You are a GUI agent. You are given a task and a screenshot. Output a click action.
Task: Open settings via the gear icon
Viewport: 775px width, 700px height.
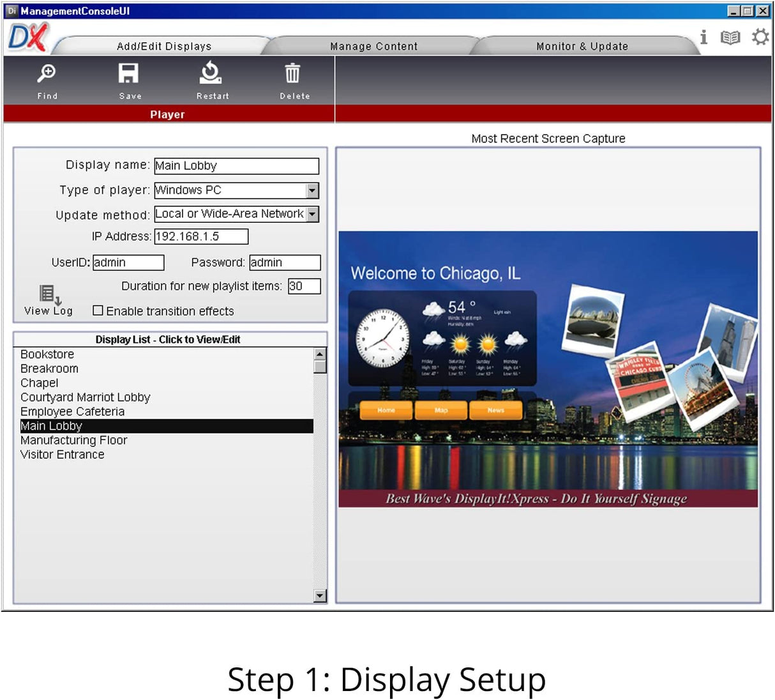(760, 36)
